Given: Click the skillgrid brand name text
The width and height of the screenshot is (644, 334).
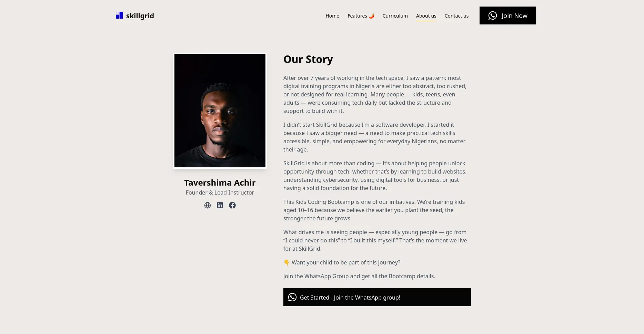Looking at the screenshot, I should 140,16.
